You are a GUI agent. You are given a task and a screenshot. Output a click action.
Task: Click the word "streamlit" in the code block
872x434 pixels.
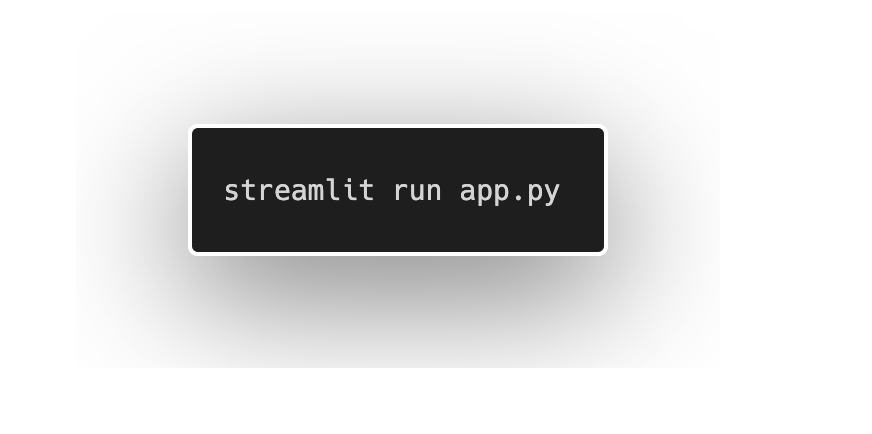pyautogui.click(x=299, y=191)
